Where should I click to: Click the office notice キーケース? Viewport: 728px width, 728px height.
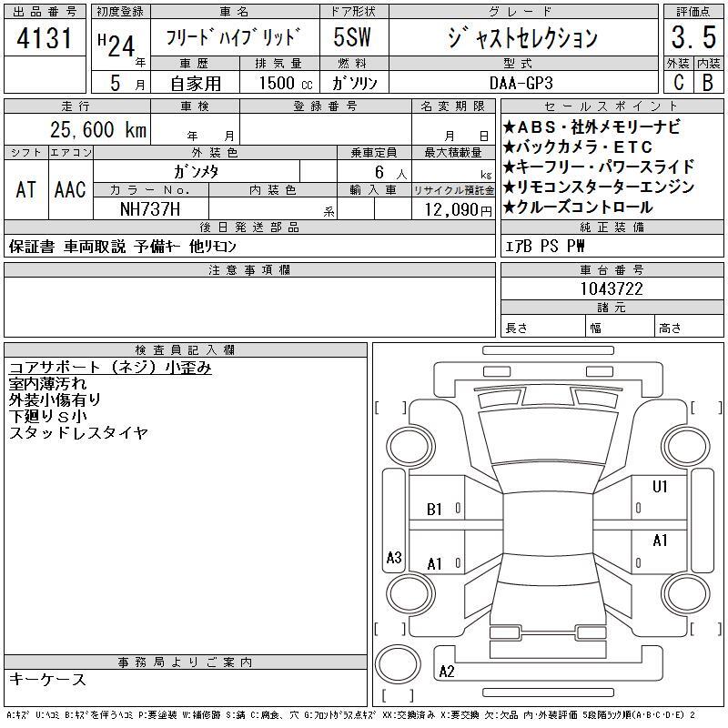tap(47, 679)
